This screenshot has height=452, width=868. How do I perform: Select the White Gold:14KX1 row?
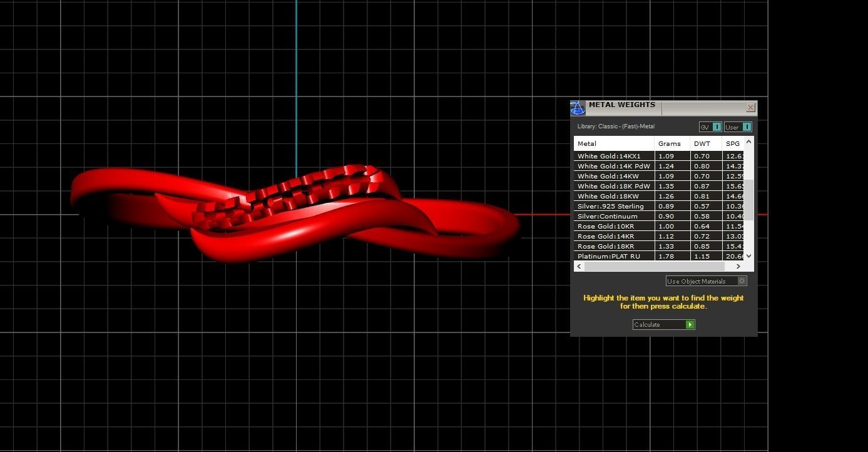(659, 156)
